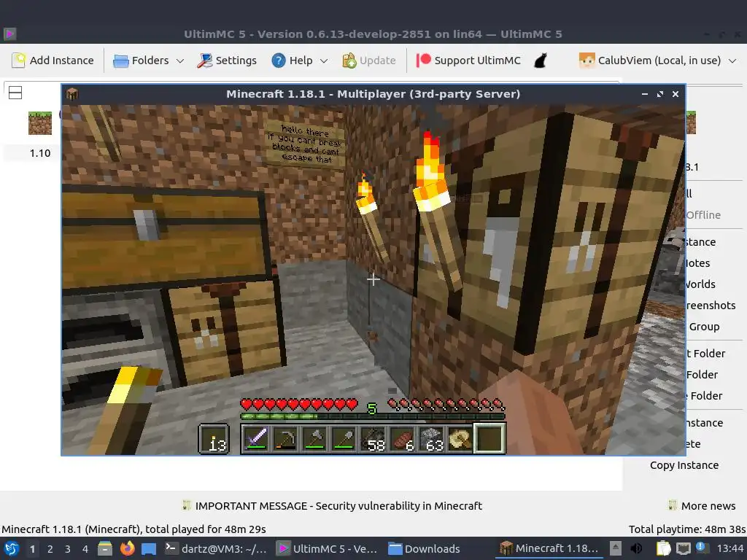747x560 pixels.
Task: Select the gravel stack showing 63
Action: pyautogui.click(x=430, y=438)
